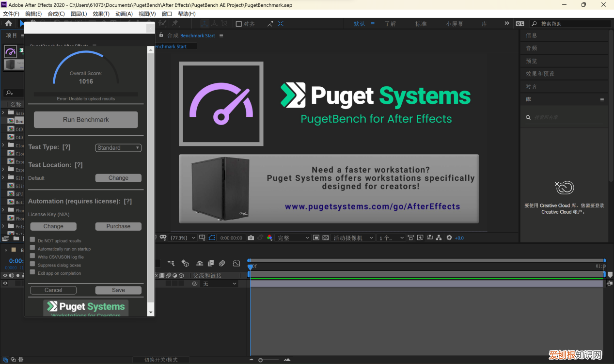Click the Purchase license button
This screenshot has height=364, width=614.
coord(118,226)
